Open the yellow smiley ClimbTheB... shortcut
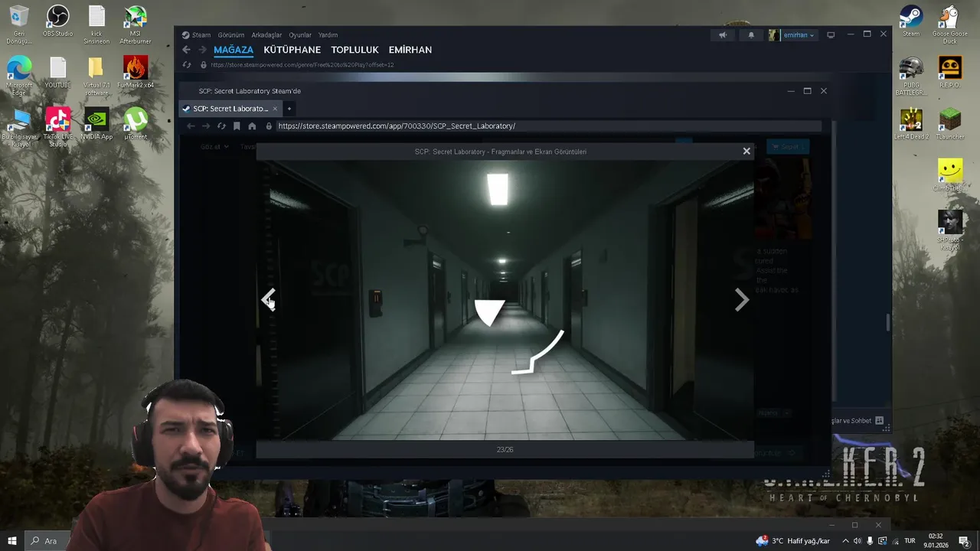 coord(950,175)
